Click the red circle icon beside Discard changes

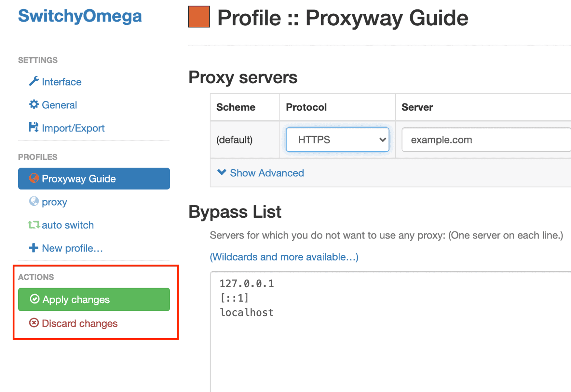[34, 323]
